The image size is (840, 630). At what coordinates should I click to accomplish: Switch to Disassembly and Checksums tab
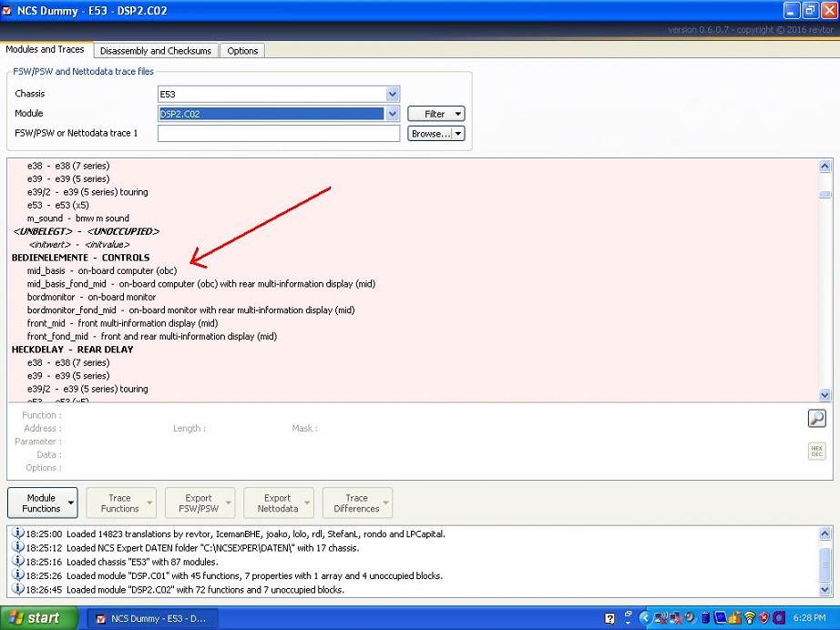coord(156,51)
